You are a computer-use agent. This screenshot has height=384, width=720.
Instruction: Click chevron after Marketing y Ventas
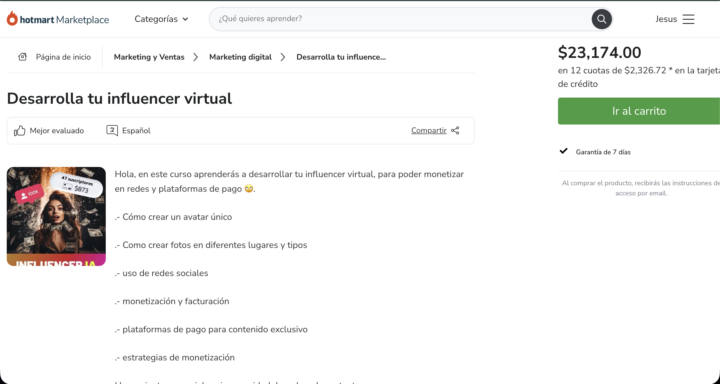(196, 57)
